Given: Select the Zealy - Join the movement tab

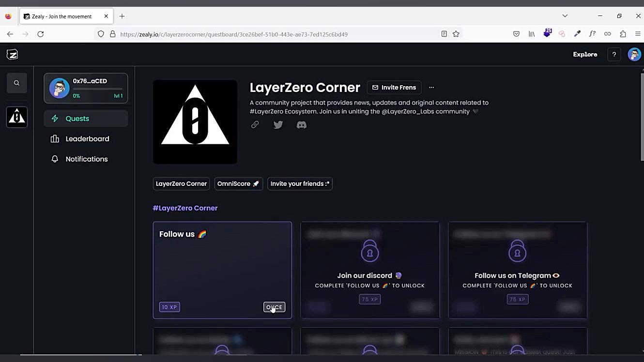Looking at the screenshot, I should coord(66,16).
